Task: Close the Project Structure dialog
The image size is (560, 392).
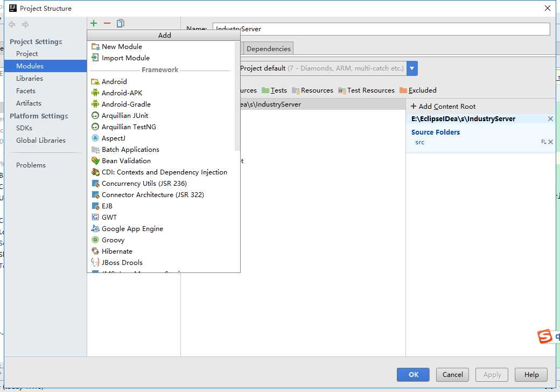Action: pyautogui.click(x=548, y=8)
